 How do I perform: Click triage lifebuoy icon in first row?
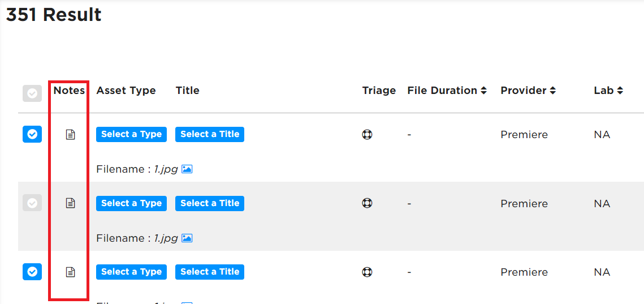(367, 135)
